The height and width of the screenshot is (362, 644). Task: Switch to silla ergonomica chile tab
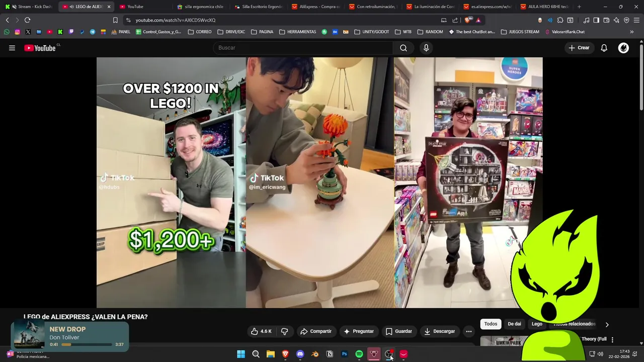click(x=201, y=7)
